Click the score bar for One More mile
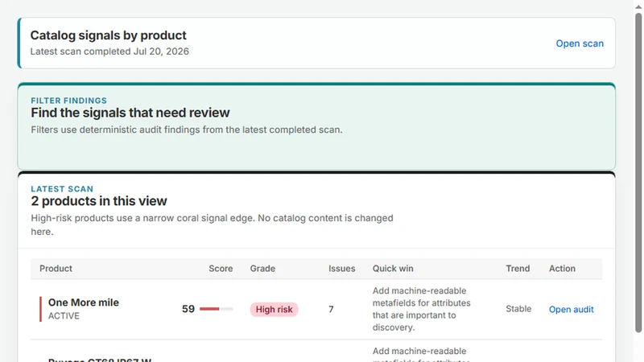 click(x=216, y=309)
